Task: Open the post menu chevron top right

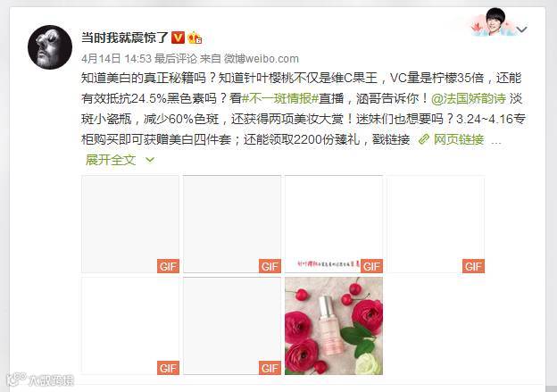Action: 521,29
